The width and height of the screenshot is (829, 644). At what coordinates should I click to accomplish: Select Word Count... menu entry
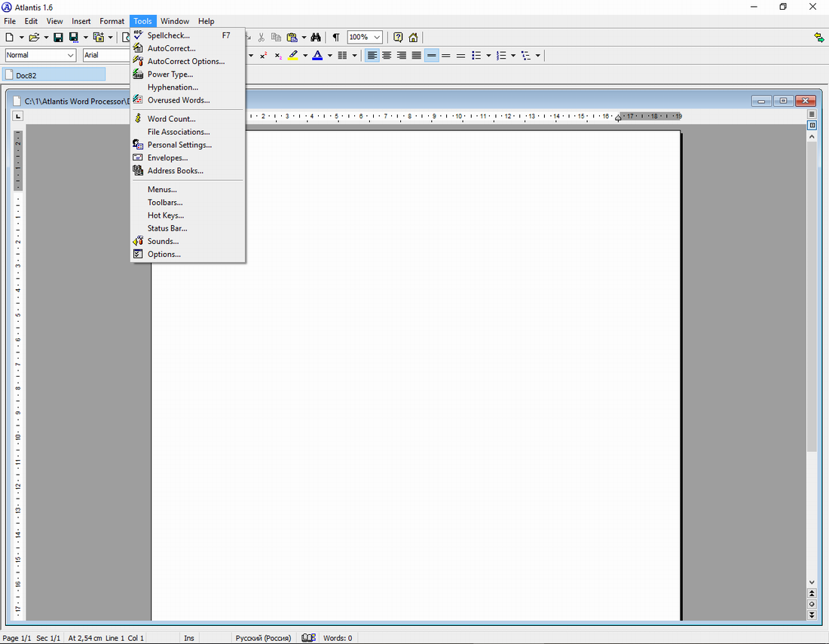(x=188, y=119)
